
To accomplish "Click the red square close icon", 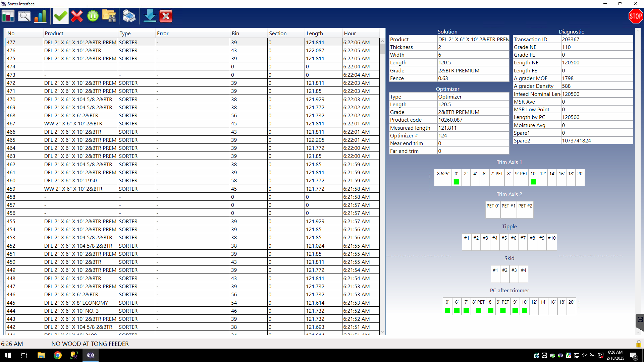I will coord(166,16).
